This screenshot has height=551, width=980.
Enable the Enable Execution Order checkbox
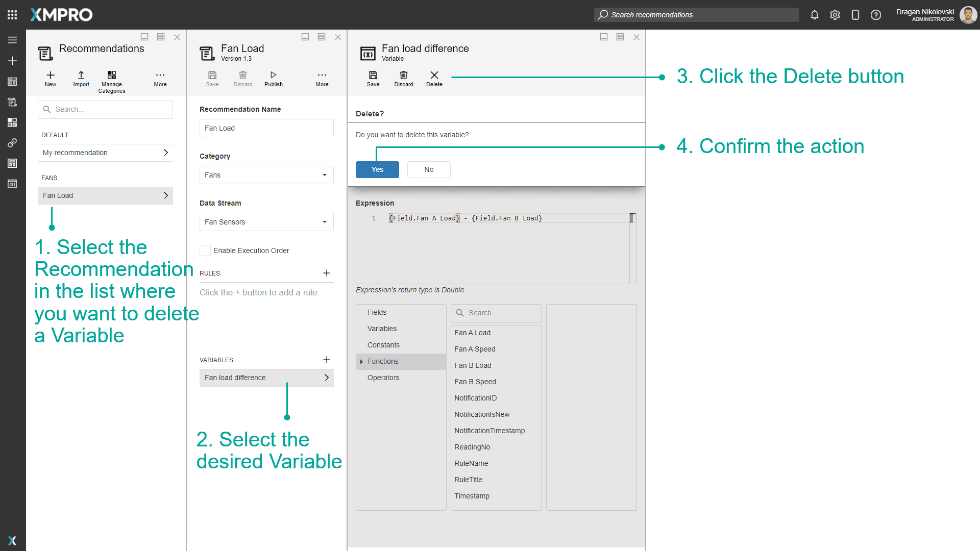pyautogui.click(x=205, y=250)
